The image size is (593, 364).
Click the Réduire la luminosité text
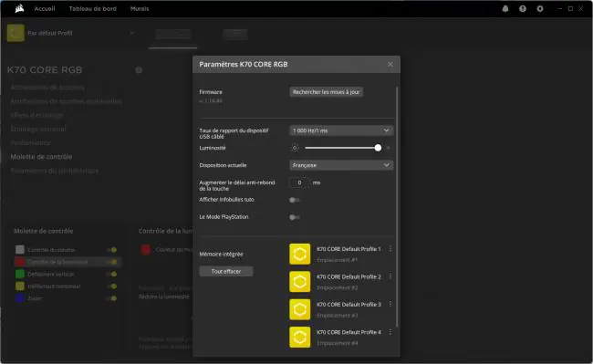pos(163,296)
